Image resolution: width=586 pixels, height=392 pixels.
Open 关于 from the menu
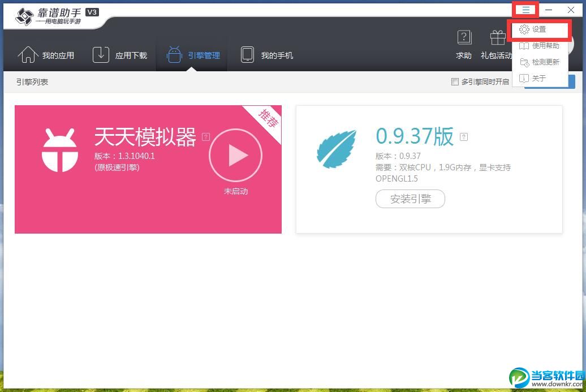pos(540,78)
